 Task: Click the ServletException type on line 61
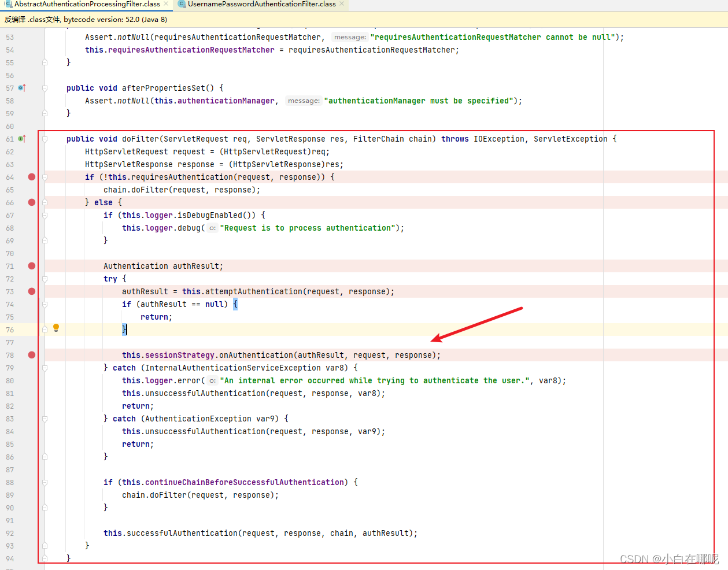pyautogui.click(x=570, y=139)
